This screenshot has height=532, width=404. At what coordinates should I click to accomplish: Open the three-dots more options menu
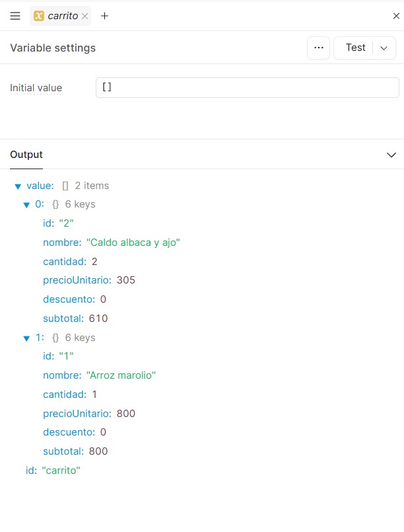coord(318,48)
